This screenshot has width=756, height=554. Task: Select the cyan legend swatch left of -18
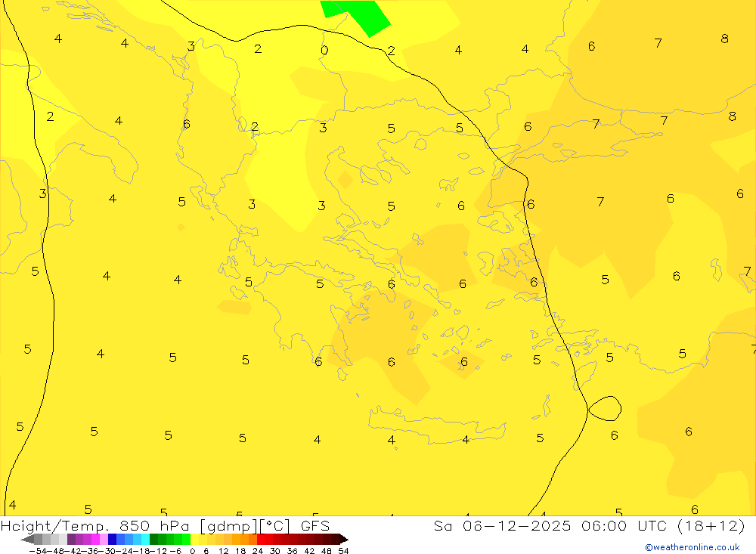(x=145, y=540)
